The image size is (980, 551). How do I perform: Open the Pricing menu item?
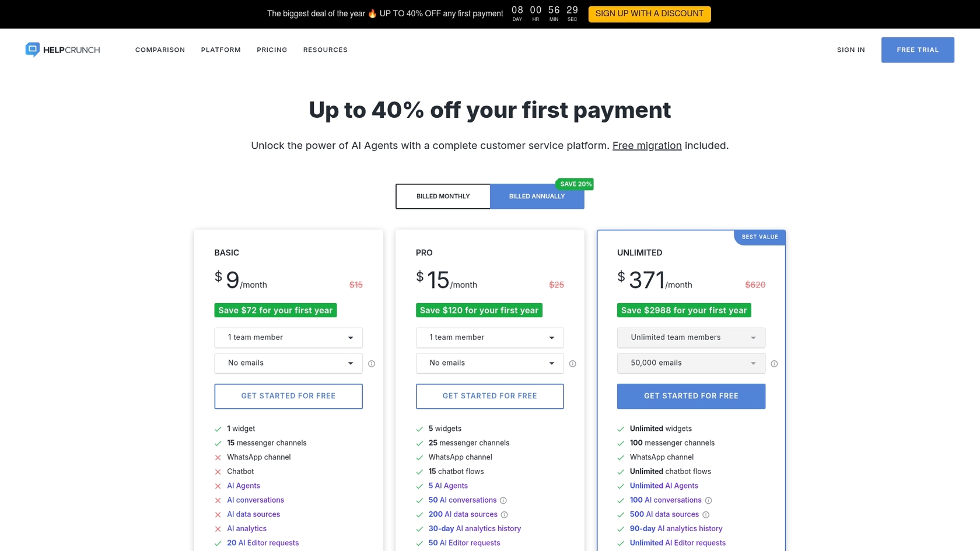[272, 50]
